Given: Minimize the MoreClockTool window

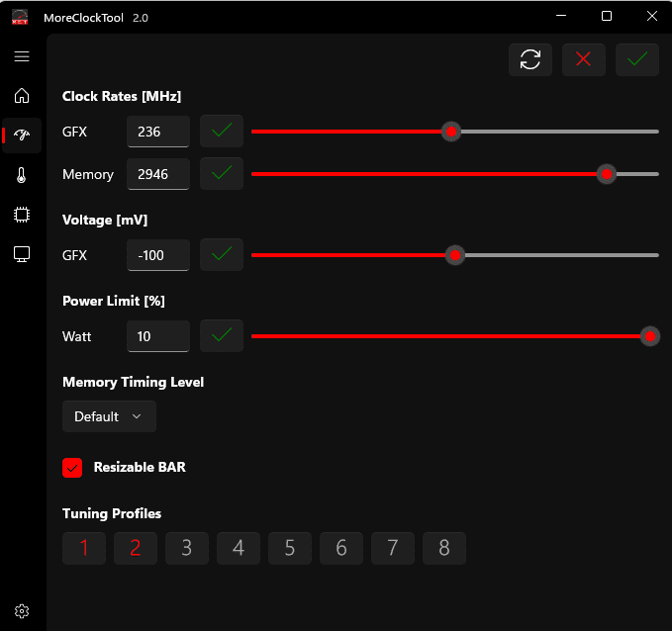Looking at the screenshot, I should click(x=561, y=16).
